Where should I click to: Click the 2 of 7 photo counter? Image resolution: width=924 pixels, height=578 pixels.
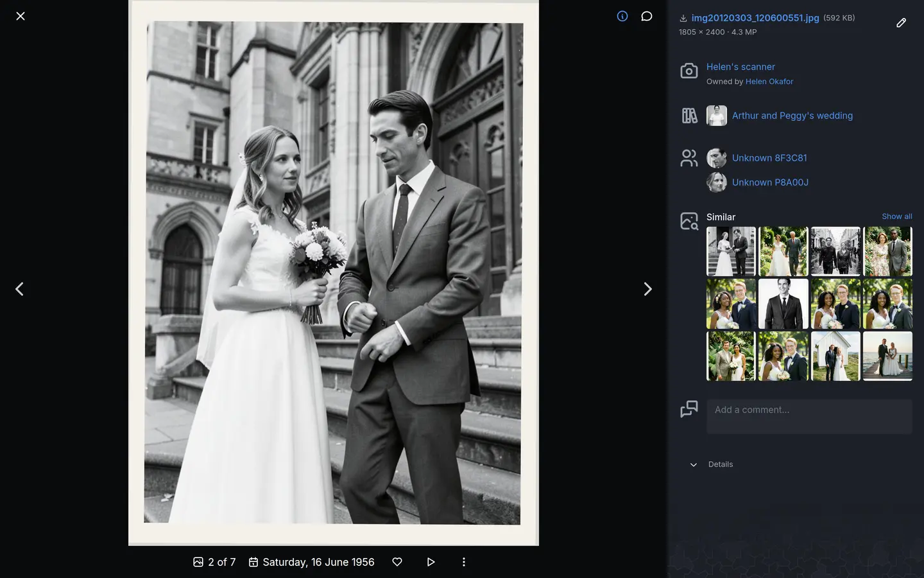[x=214, y=562]
